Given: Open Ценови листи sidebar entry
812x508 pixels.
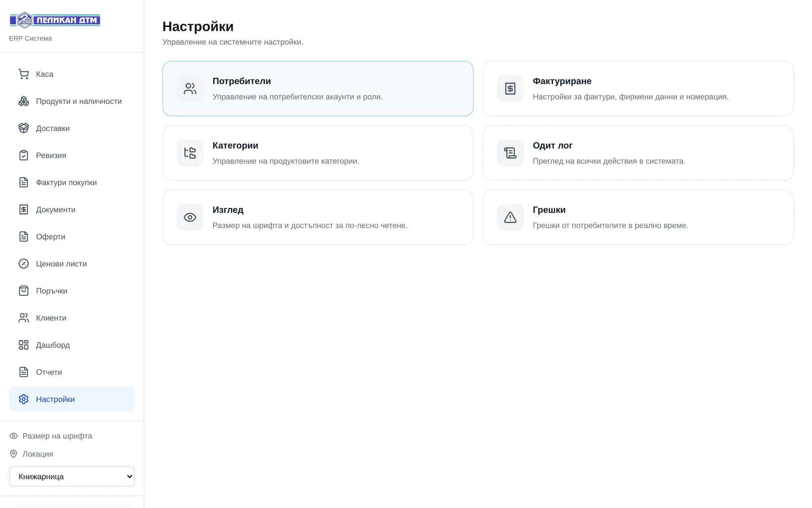Looking at the screenshot, I should [72, 264].
